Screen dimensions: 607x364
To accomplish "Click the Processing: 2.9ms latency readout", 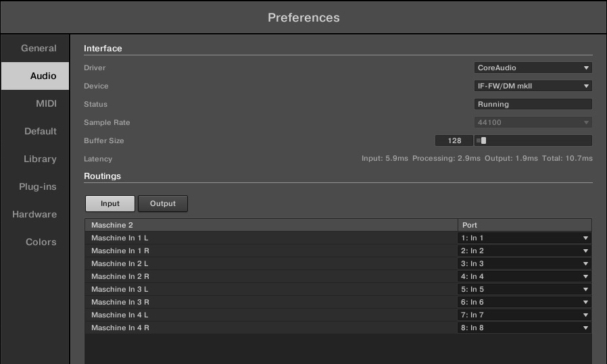I will [446, 158].
